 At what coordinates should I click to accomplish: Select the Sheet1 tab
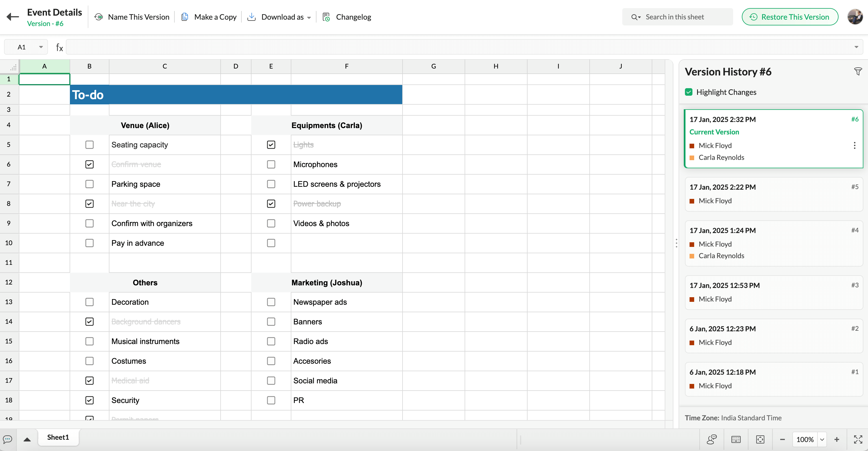click(x=58, y=437)
